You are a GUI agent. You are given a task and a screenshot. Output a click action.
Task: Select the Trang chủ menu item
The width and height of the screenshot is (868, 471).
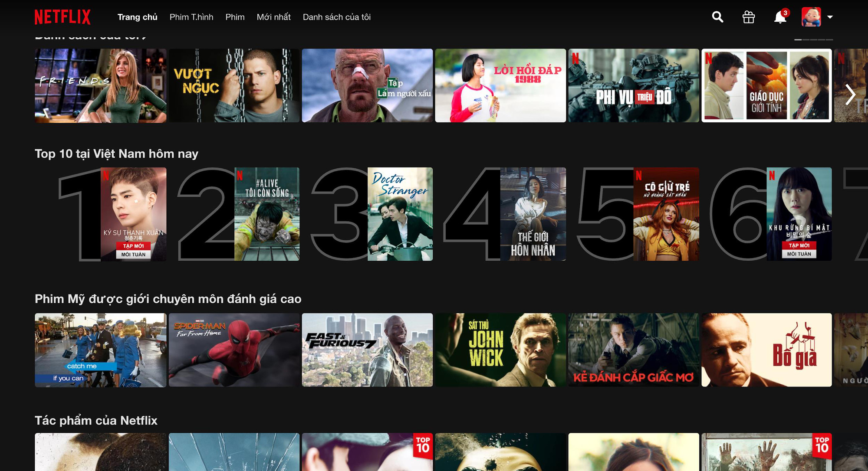coord(137,17)
